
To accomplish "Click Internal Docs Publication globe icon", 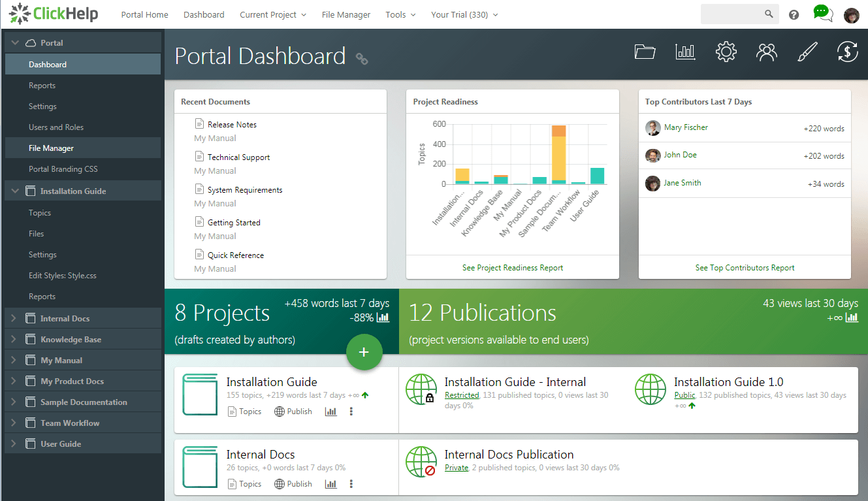I will (x=421, y=462).
